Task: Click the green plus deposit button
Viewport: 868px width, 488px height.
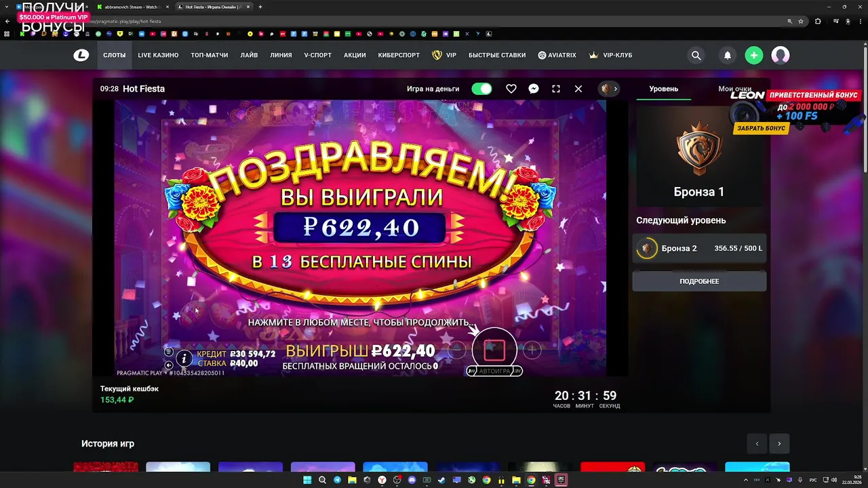Action: [x=753, y=56]
